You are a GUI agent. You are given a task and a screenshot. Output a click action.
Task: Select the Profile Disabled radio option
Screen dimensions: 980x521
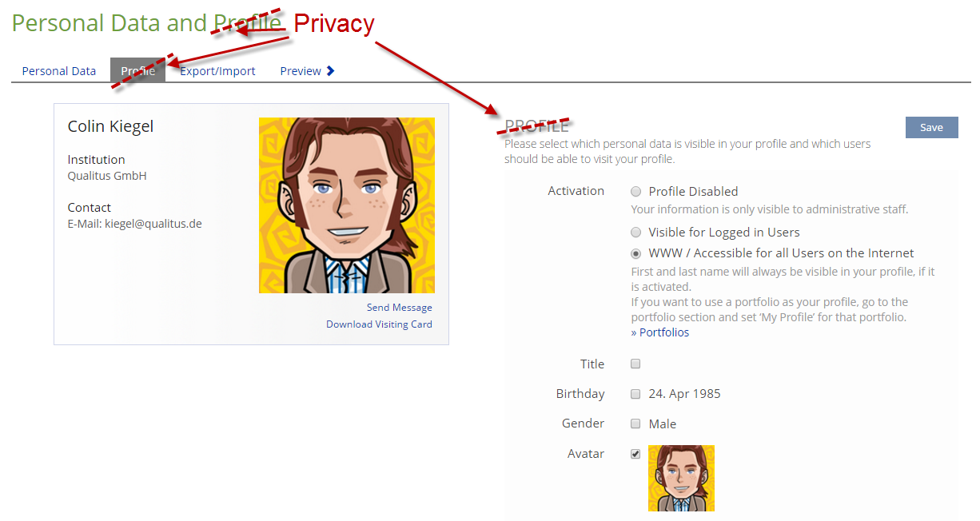coord(636,192)
